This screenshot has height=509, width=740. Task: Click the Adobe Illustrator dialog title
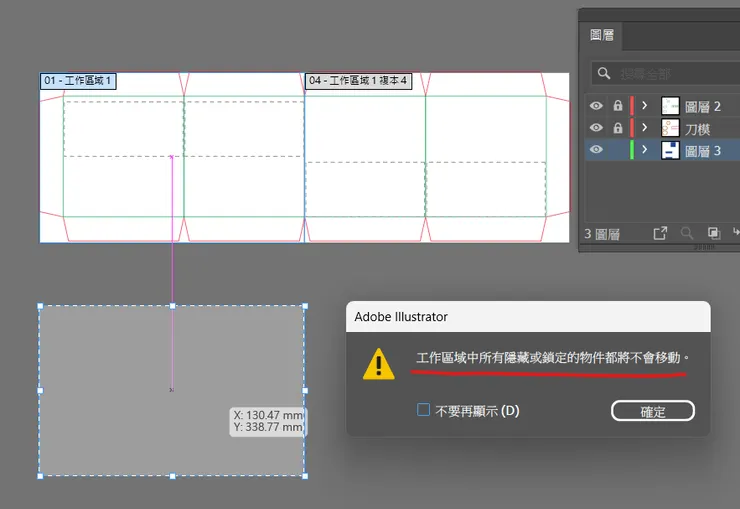click(x=401, y=317)
